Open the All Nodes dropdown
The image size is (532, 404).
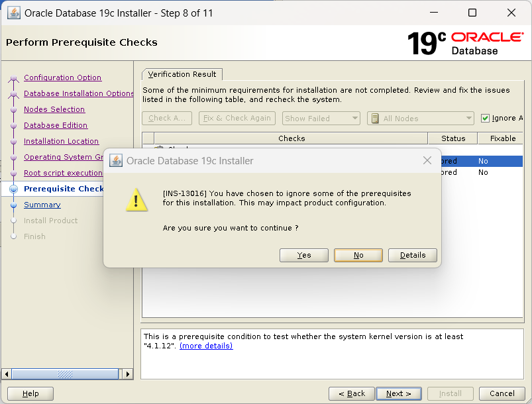[x=421, y=119]
